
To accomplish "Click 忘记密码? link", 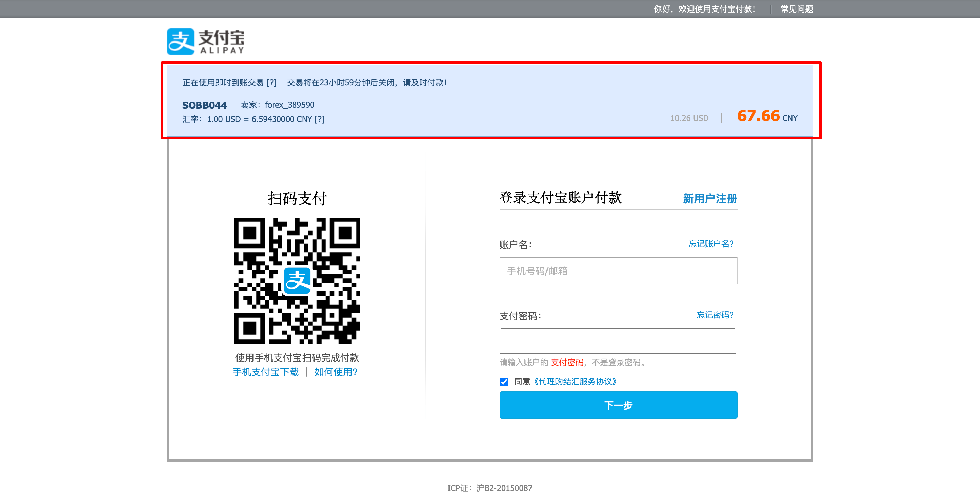I will pos(715,315).
